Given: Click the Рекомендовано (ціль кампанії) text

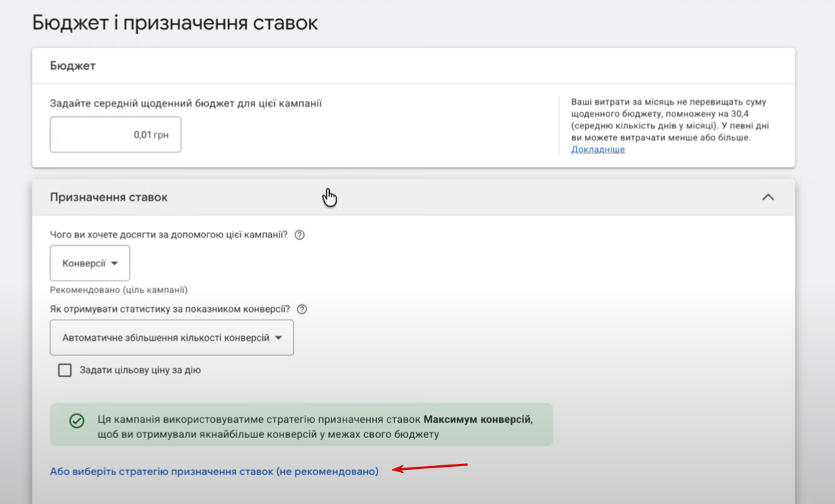Looking at the screenshot, I should pyautogui.click(x=119, y=290).
